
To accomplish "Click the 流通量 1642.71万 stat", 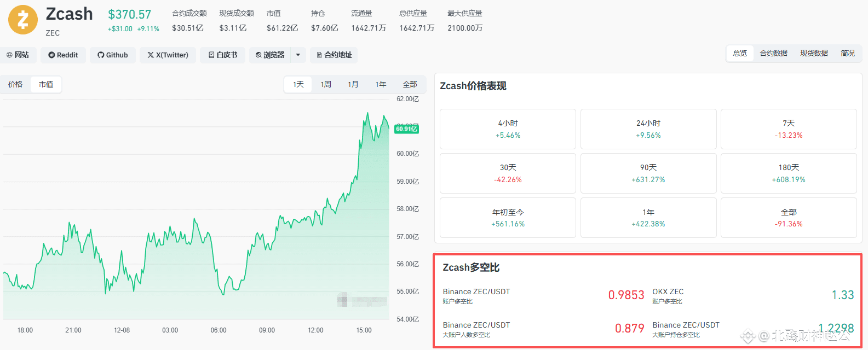I will click(369, 20).
